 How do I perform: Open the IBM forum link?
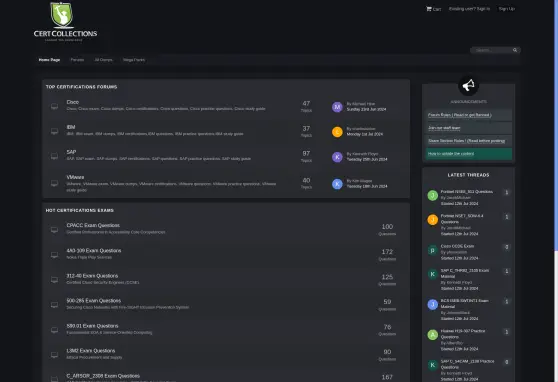coord(71,127)
